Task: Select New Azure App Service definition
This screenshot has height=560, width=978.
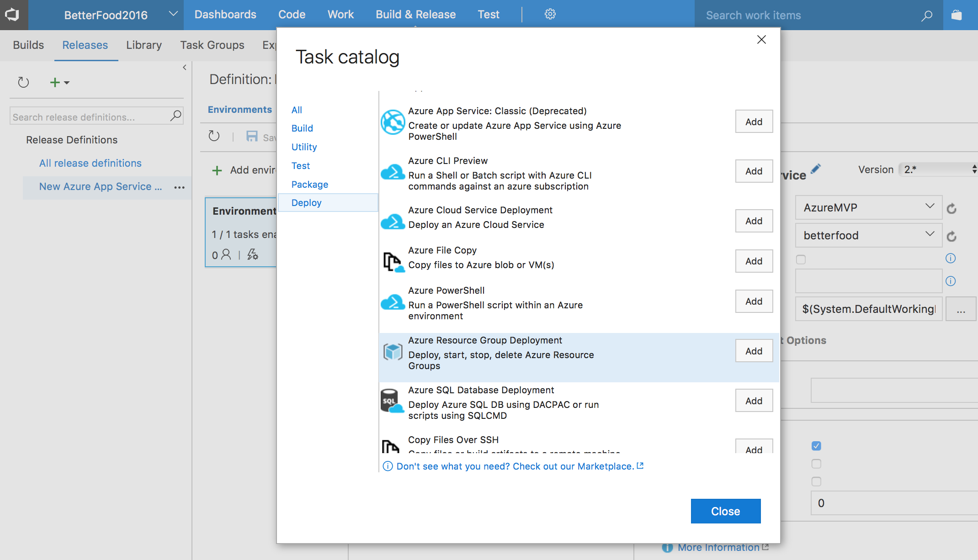Action: point(101,187)
